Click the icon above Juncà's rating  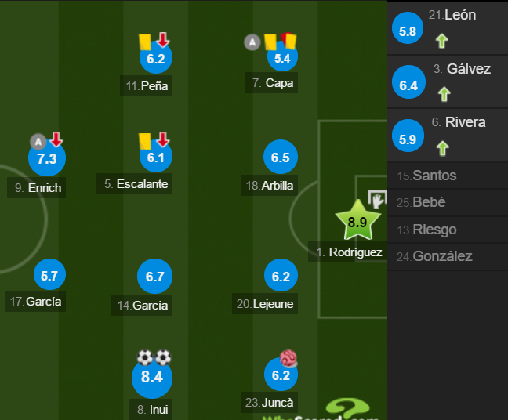tap(288, 359)
